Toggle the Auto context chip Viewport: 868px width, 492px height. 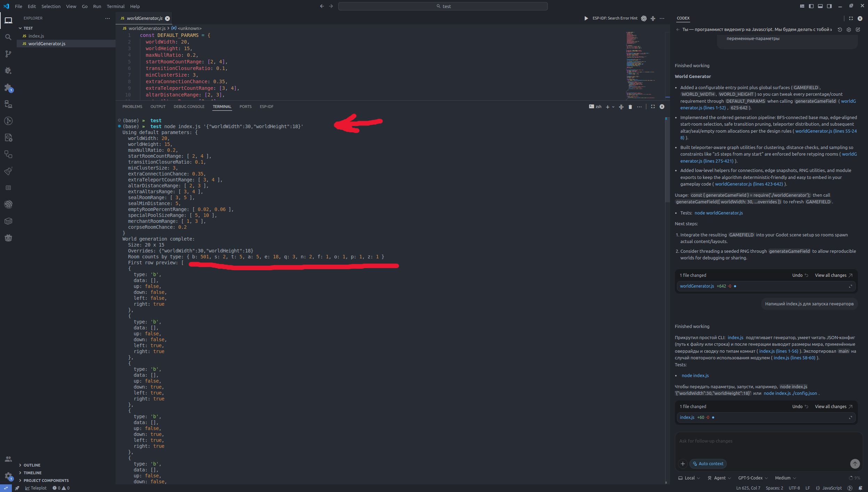[x=708, y=464]
